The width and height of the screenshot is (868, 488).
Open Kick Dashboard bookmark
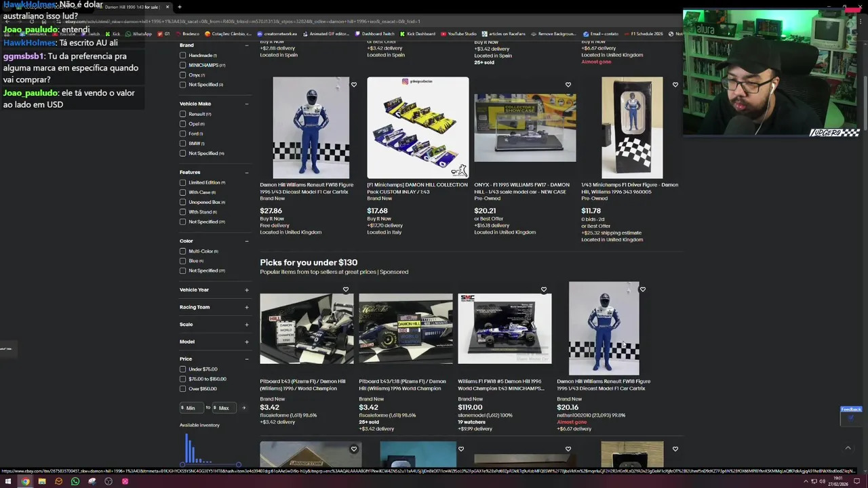(x=418, y=34)
